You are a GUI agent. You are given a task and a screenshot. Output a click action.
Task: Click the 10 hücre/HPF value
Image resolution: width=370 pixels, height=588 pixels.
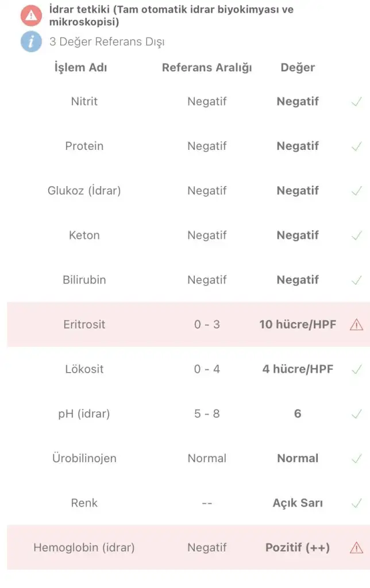[x=298, y=324]
